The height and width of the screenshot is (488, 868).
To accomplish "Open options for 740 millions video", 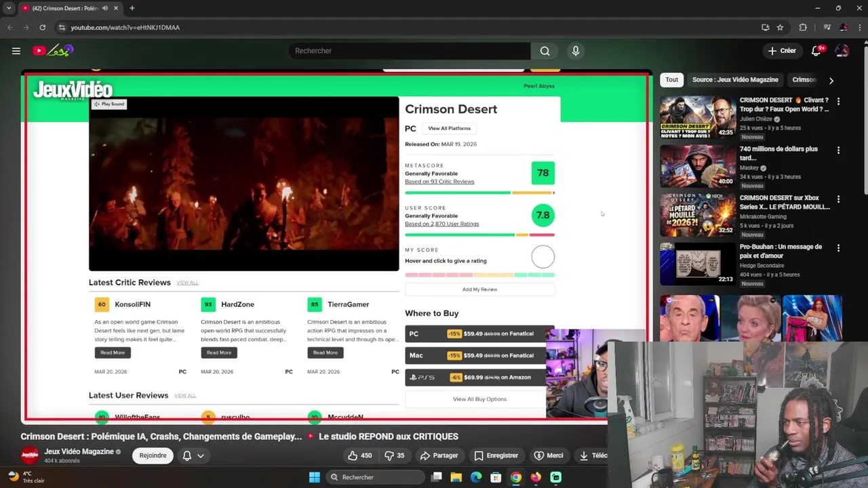I will (839, 150).
